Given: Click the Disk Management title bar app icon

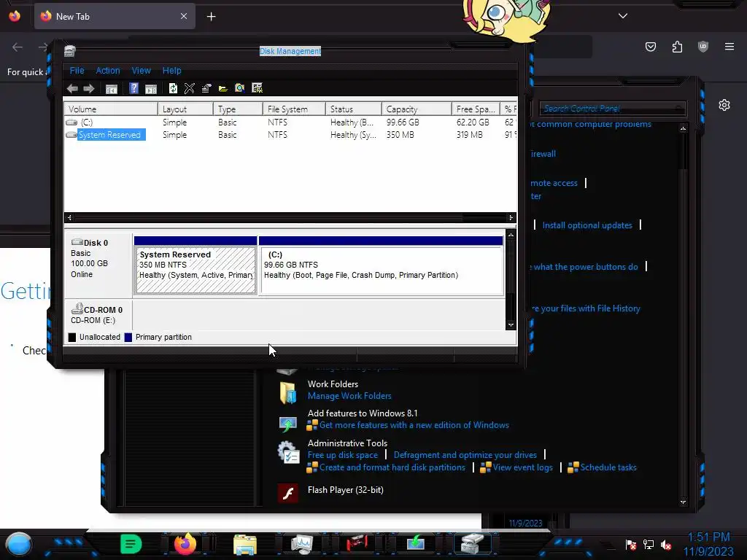Looking at the screenshot, I should 70,51.
